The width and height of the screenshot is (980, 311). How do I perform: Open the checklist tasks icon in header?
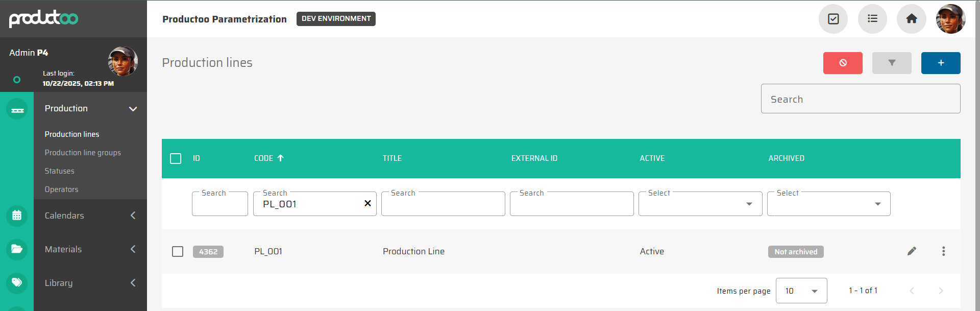(833, 19)
